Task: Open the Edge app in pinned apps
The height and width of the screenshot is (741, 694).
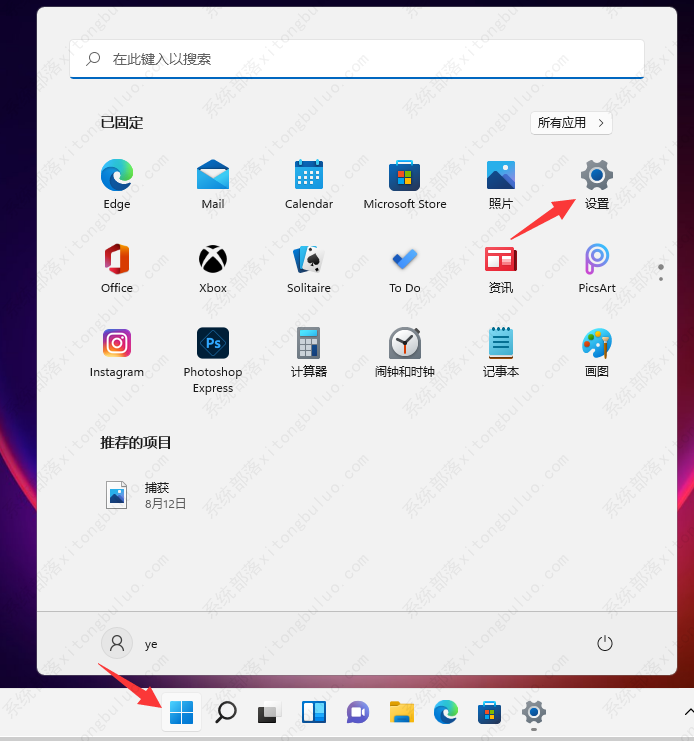Action: point(117,184)
